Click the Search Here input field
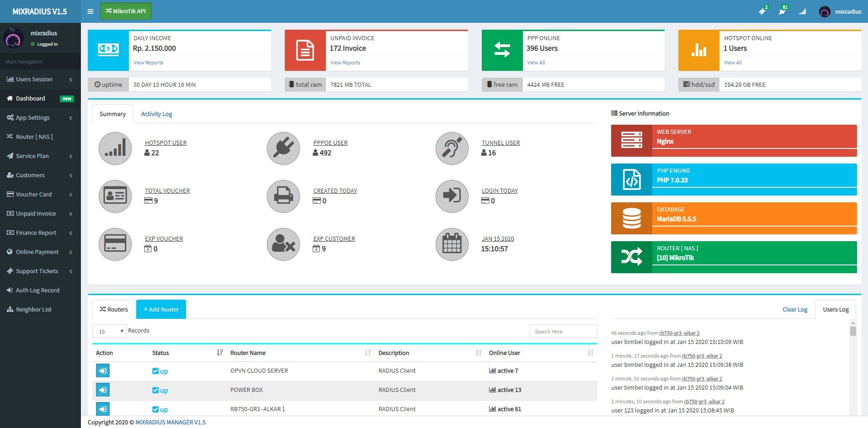Viewport: 868px width, 428px height. tap(563, 331)
